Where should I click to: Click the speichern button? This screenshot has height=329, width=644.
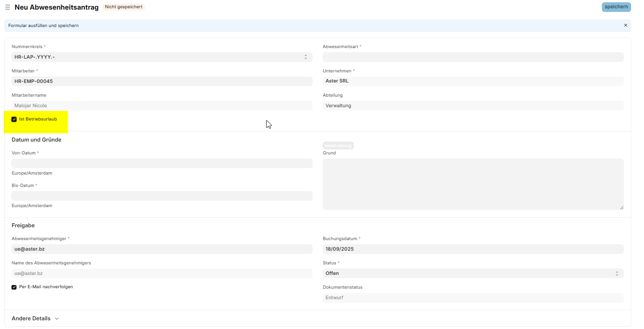(x=616, y=7)
